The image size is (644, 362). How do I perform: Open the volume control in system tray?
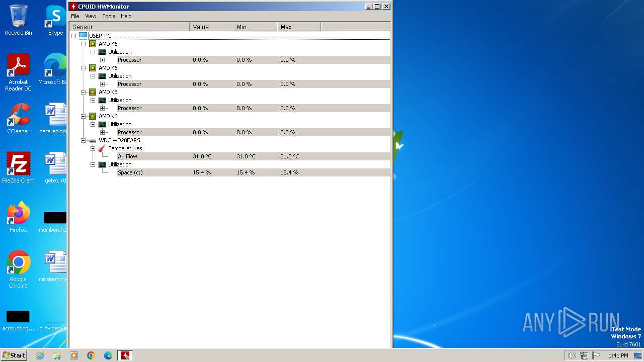(572, 355)
